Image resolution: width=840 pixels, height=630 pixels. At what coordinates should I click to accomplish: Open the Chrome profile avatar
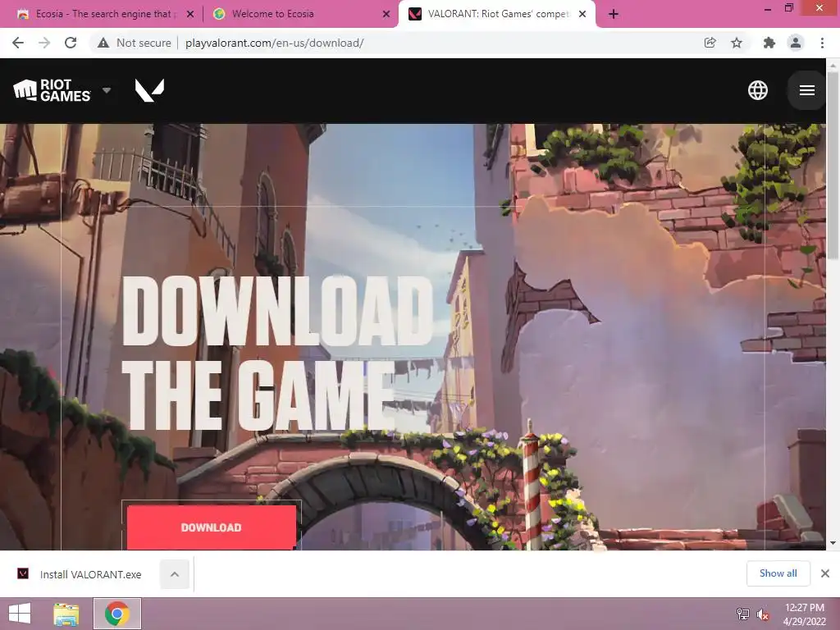[796, 43]
